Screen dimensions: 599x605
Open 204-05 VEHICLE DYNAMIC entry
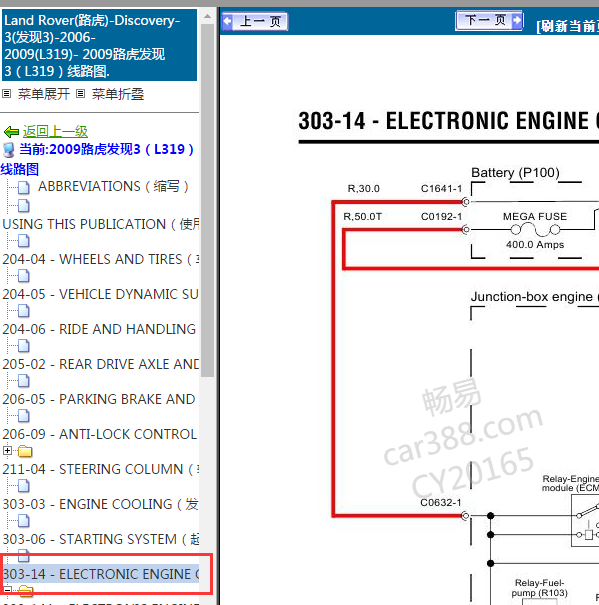tap(100, 294)
